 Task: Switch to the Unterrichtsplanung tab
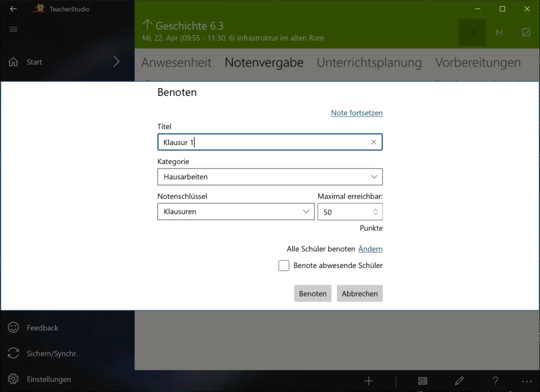tap(369, 62)
